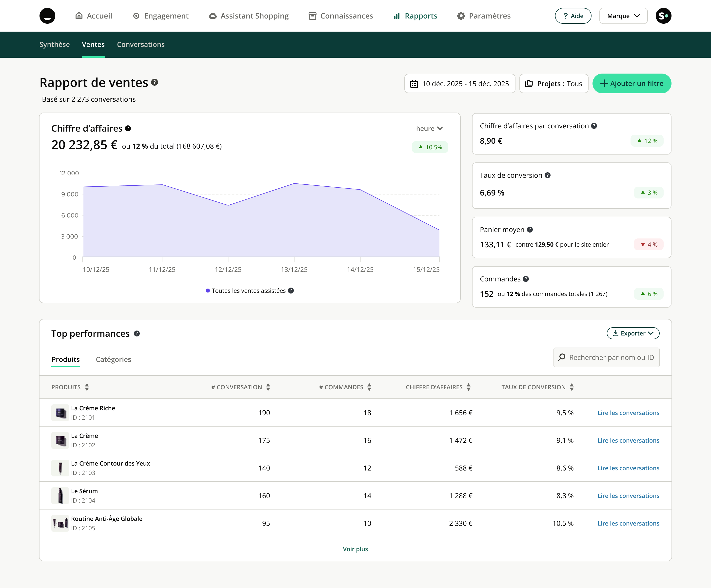Click the help icon beside Top performances
This screenshot has height=588, width=711.
[x=137, y=333]
